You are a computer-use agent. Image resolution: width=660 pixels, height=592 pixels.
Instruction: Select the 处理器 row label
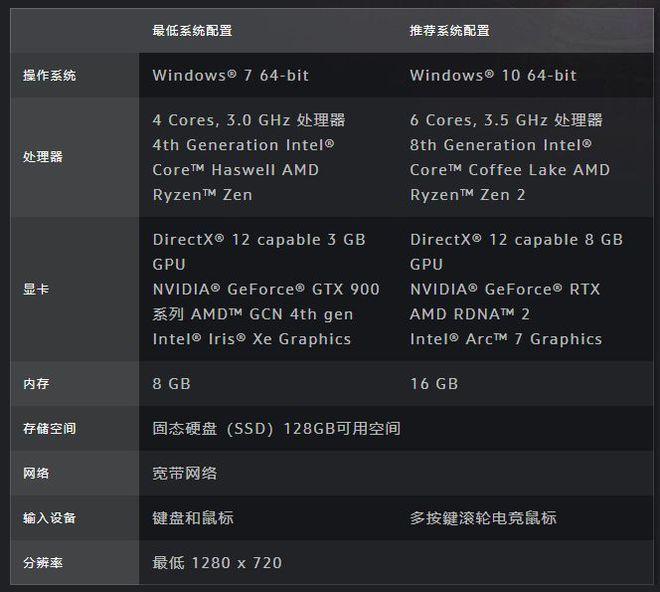[43, 157]
